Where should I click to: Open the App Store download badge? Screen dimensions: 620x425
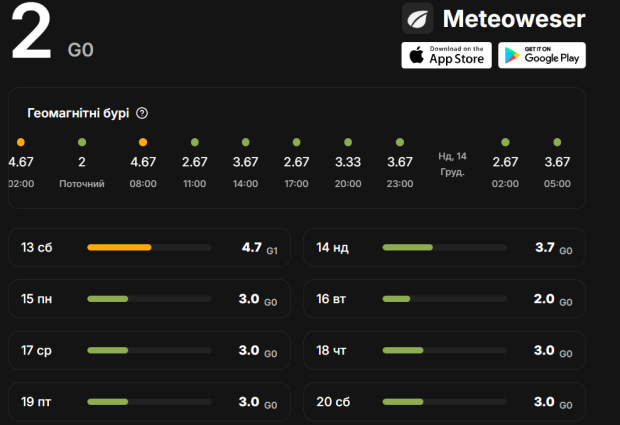pos(446,55)
